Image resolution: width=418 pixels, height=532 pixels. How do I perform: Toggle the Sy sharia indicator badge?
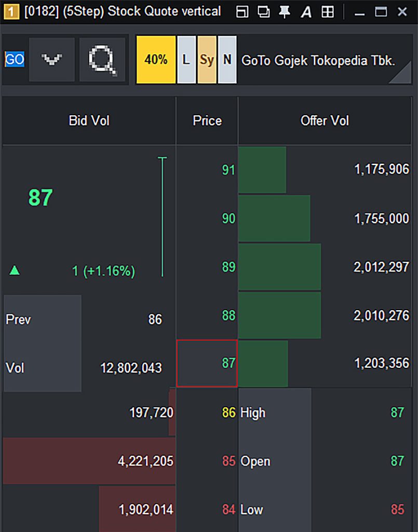click(x=207, y=60)
